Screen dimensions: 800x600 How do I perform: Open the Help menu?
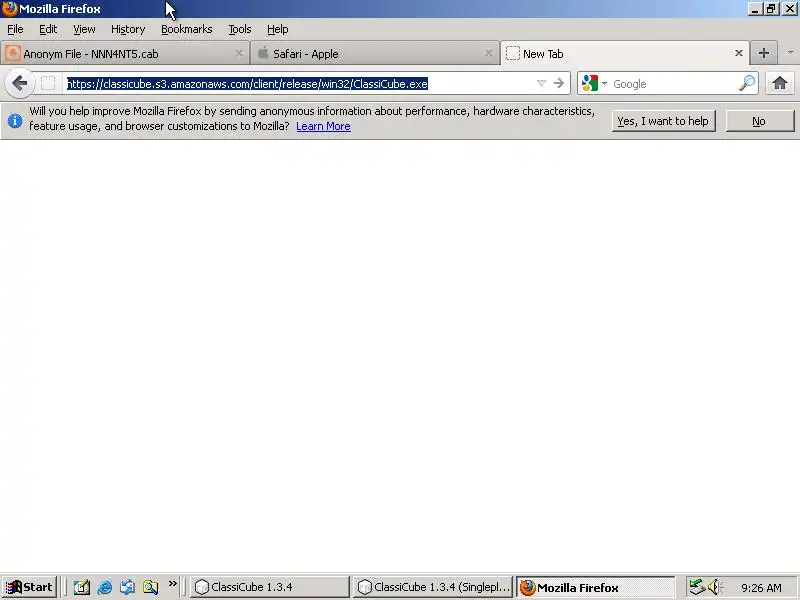(278, 29)
